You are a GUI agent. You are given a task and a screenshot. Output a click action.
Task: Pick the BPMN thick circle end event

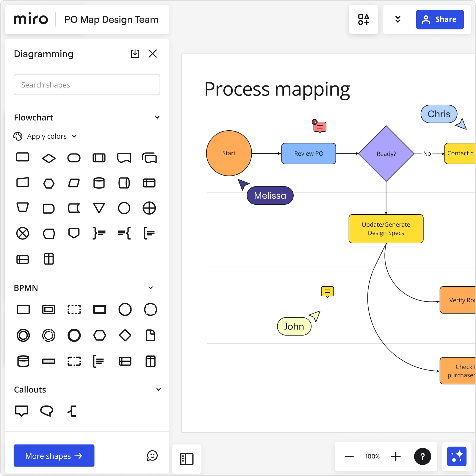pos(74,335)
